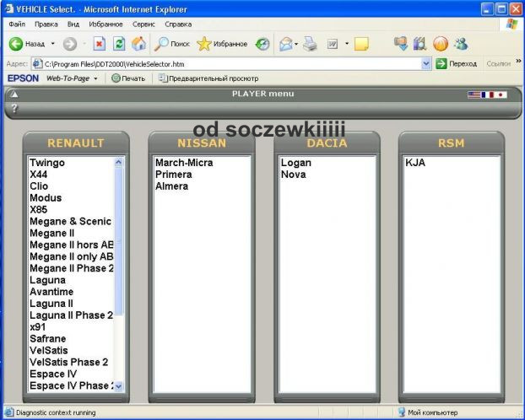
Task: Expand the EPSON Web-To-Page dropdown
Action: 95,78
